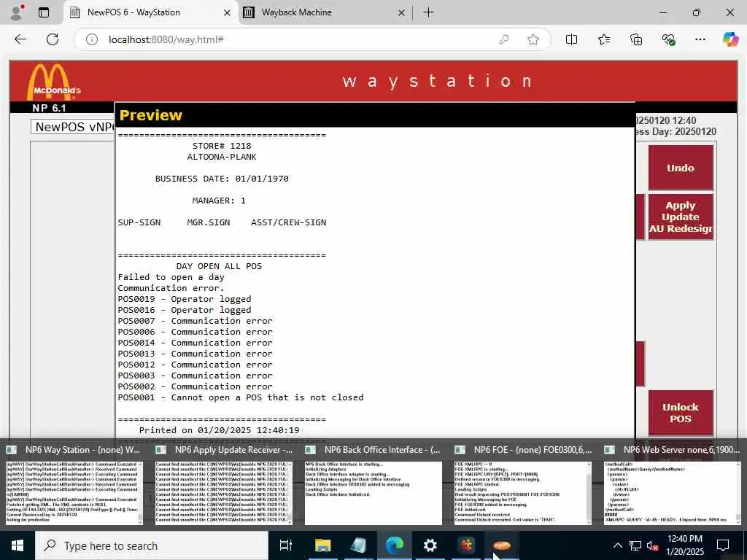Open split screen view
Viewport: 747px width, 560px height.
click(x=571, y=39)
